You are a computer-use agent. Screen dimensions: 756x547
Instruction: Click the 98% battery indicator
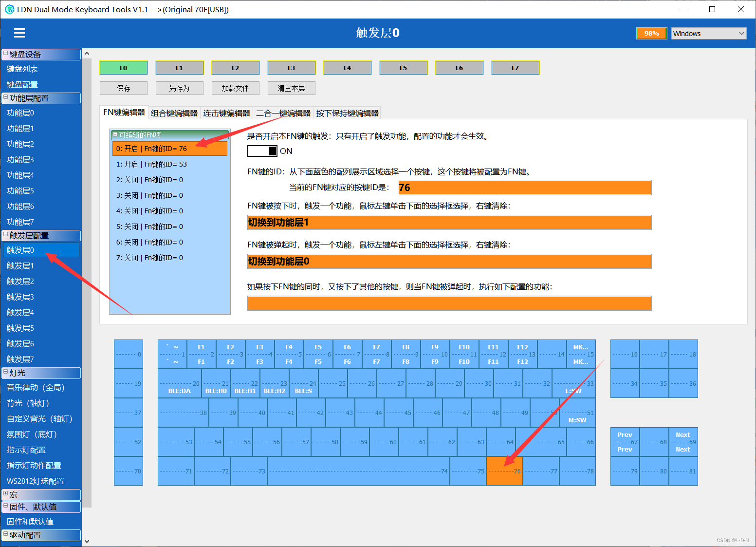point(652,33)
